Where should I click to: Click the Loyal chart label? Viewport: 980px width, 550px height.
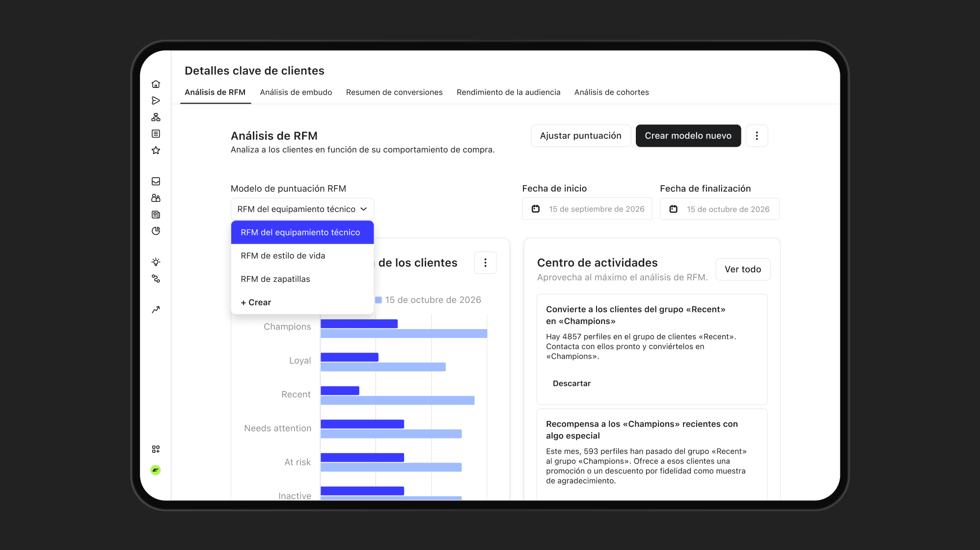pos(300,361)
